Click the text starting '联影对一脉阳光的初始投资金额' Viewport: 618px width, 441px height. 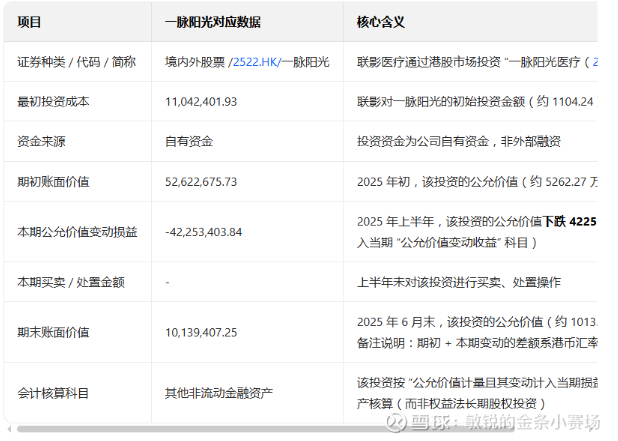tap(477, 102)
